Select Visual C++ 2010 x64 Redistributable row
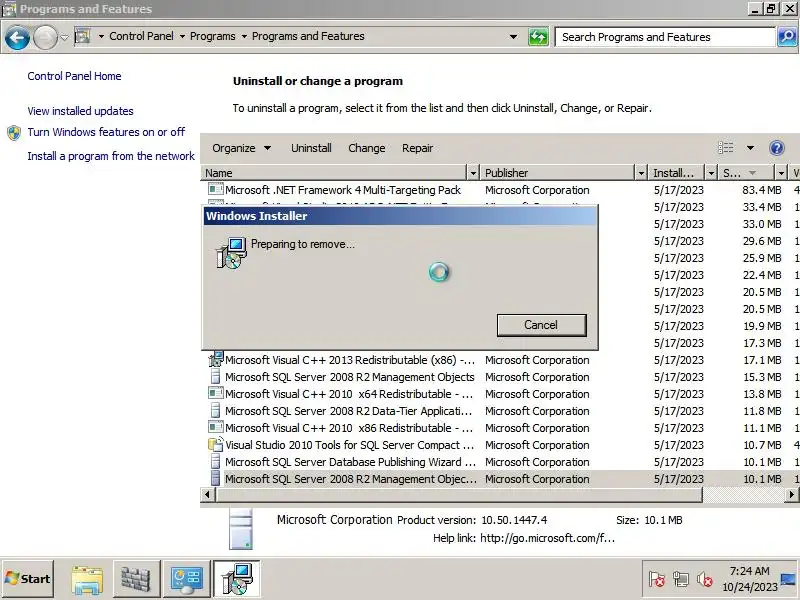 501,394
